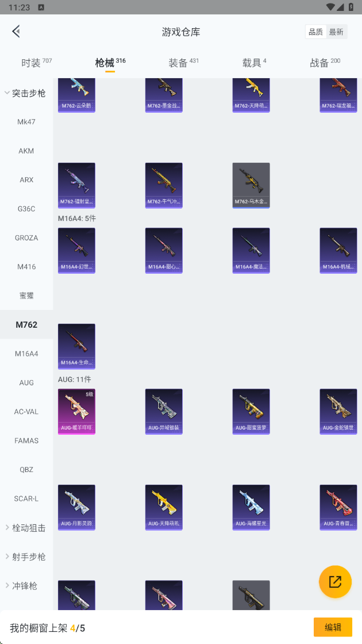The width and height of the screenshot is (362, 644).
Task: Choose the AUG-天降萌趴 yellow skin
Action: [164, 508]
